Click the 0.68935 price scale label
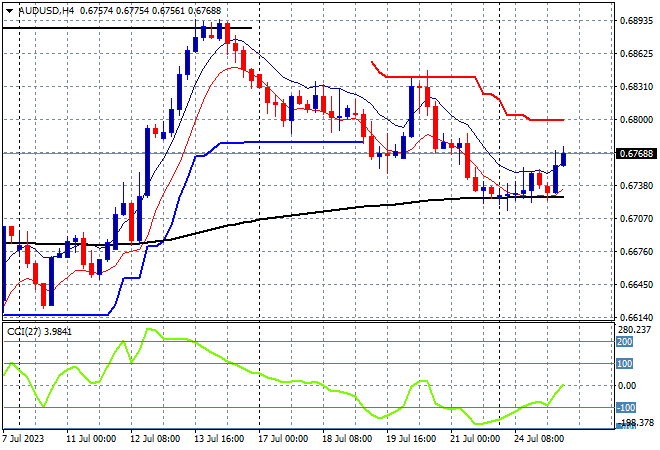The image size is (660, 450). click(x=636, y=21)
